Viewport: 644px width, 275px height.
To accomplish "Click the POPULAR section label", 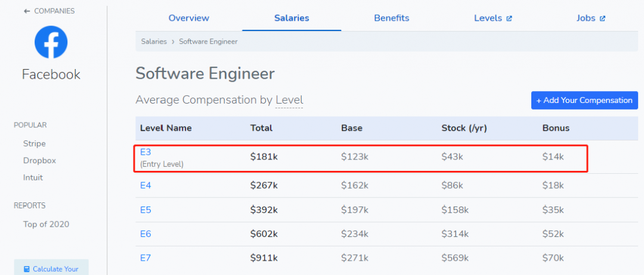I will 30,125.
